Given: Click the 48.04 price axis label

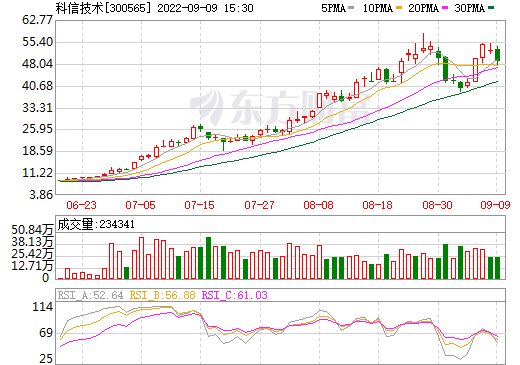Looking at the screenshot, I should [x=37, y=64].
